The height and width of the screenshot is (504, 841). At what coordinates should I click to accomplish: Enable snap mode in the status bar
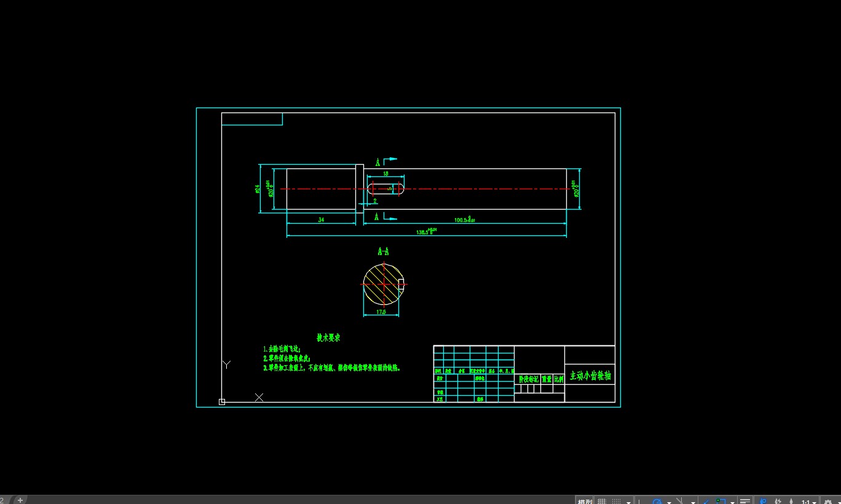click(616, 499)
